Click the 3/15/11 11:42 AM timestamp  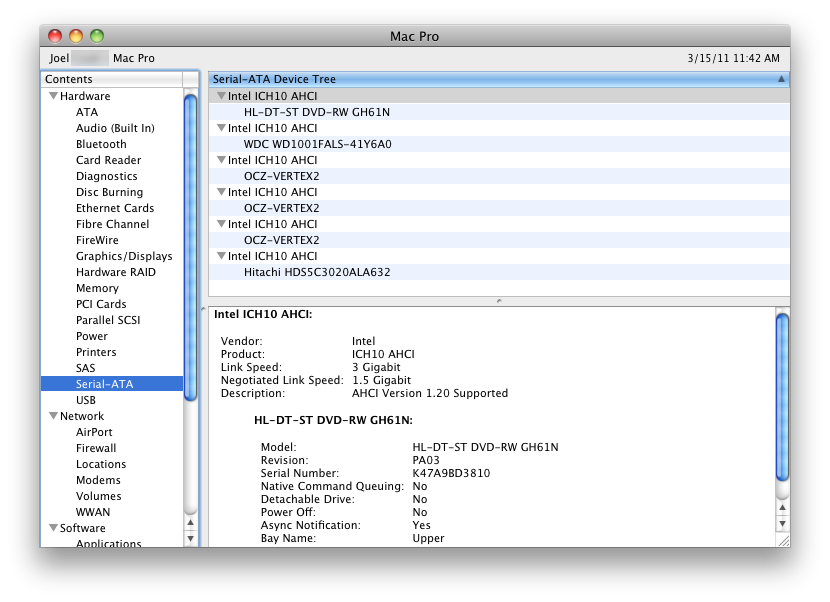pyautogui.click(x=734, y=58)
